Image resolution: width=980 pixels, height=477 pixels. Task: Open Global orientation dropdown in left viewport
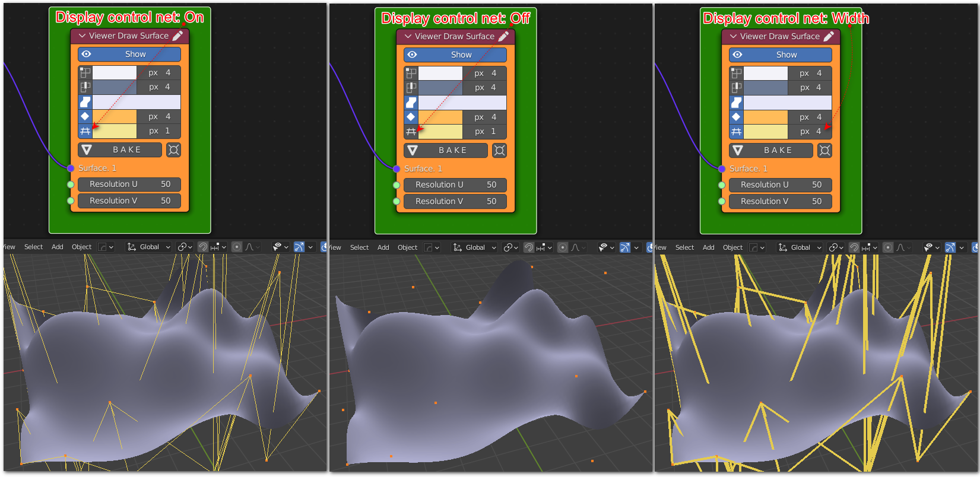coord(148,247)
